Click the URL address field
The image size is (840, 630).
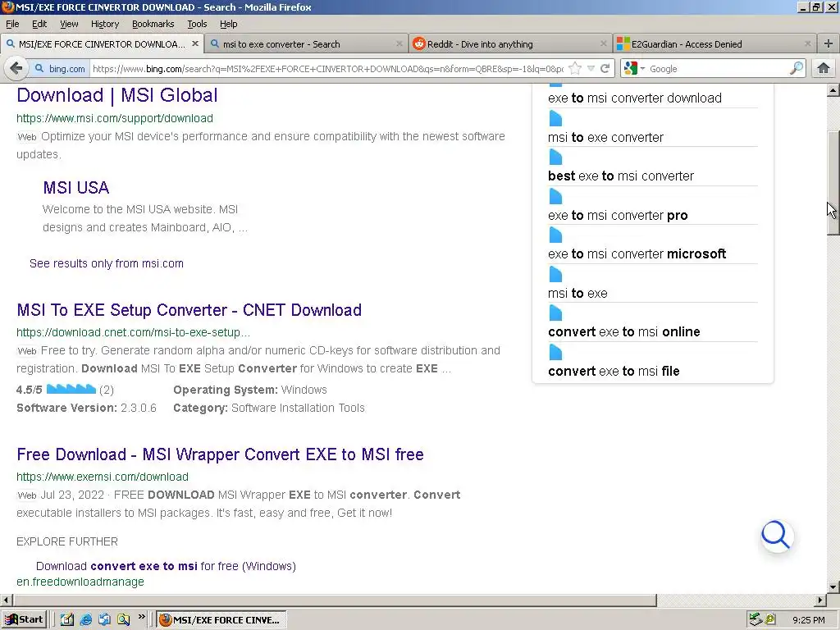click(328, 69)
